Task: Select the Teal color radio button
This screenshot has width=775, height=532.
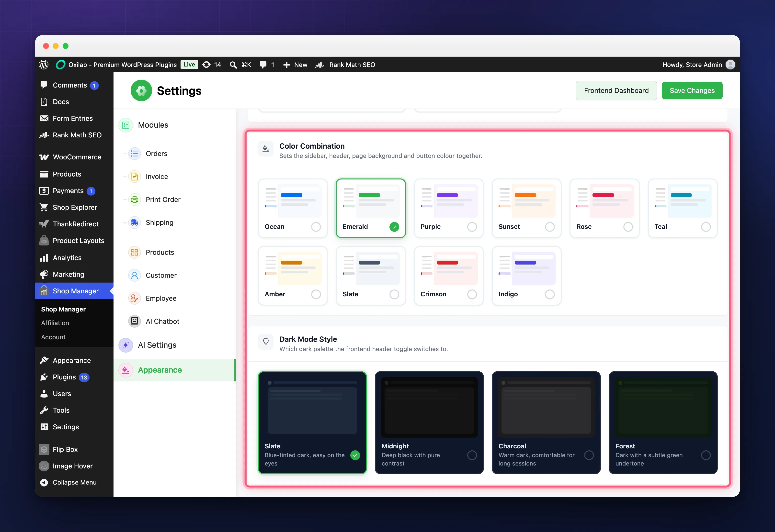Action: coord(706,227)
